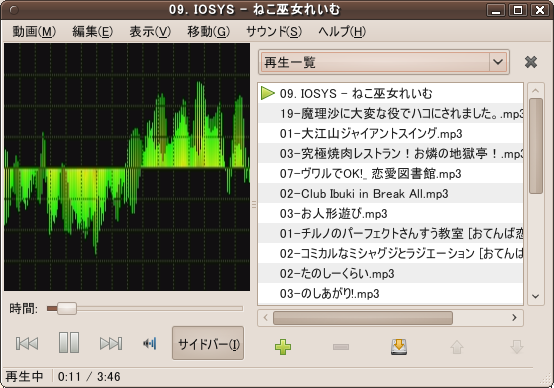Open the 動画(M) menu
Image resolution: width=554 pixels, height=388 pixels.
[34, 32]
